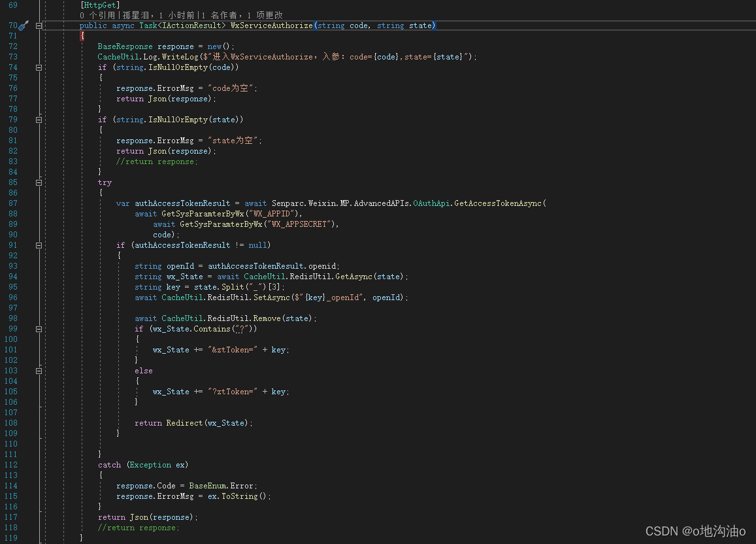756x544 pixels.
Task: Click the [HttpGet] attribute text
Action: point(100,5)
